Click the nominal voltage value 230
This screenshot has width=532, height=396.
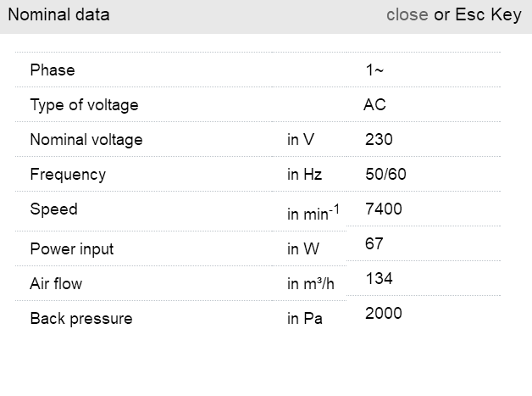pyautogui.click(x=379, y=140)
